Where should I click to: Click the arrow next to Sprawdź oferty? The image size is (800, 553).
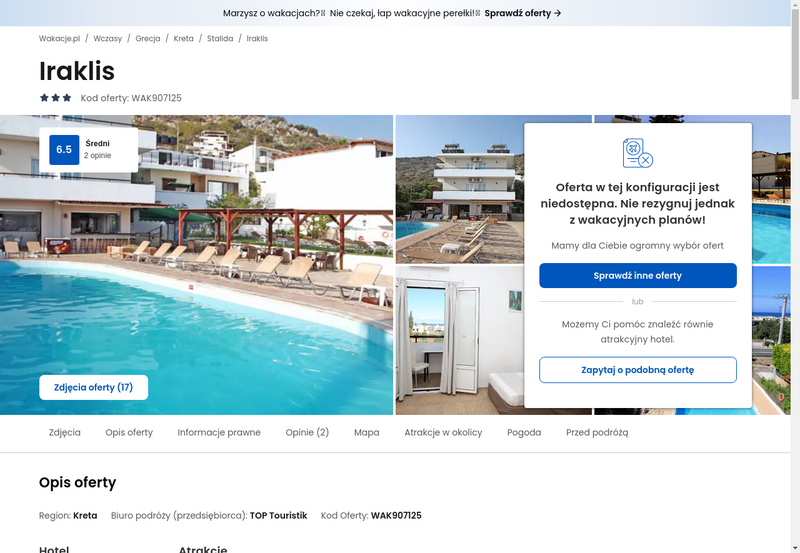point(558,13)
